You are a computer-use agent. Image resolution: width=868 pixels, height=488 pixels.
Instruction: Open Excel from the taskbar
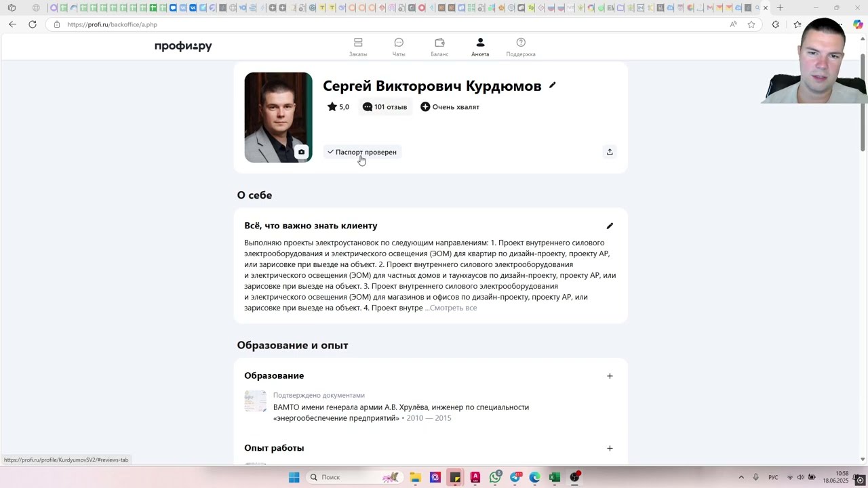(x=555, y=477)
